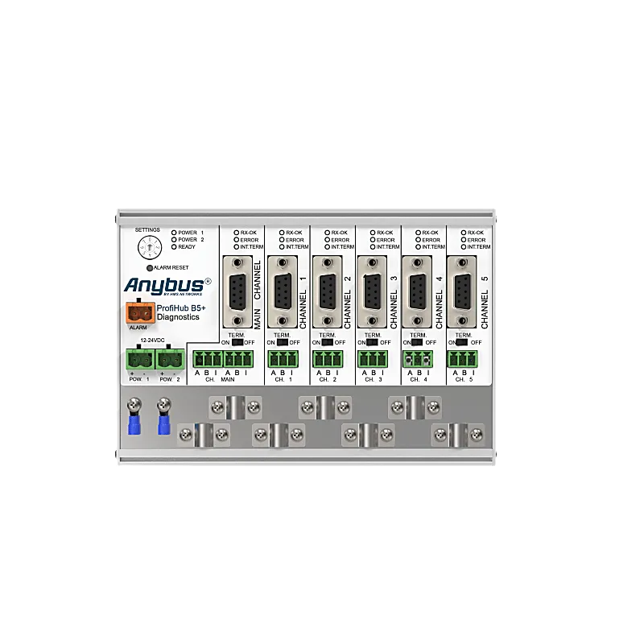Click the CHANNEL 4 INT.TERM LED
The image size is (644, 644).
(418, 247)
